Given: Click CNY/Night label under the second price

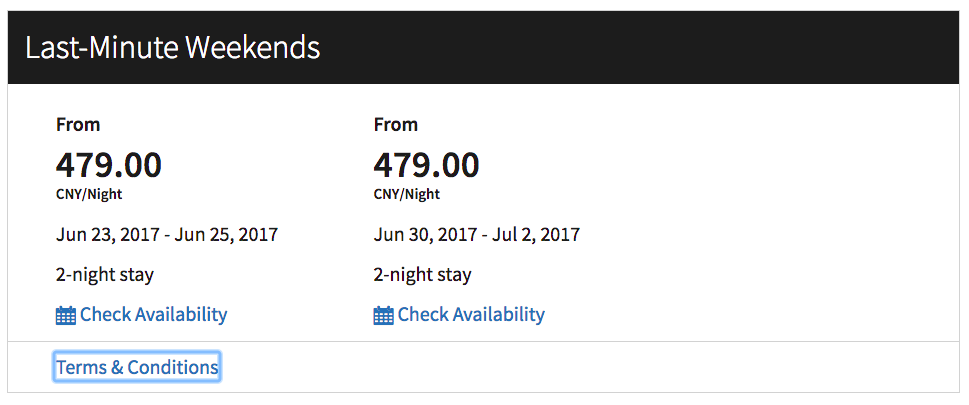Looking at the screenshot, I should coord(407,195).
